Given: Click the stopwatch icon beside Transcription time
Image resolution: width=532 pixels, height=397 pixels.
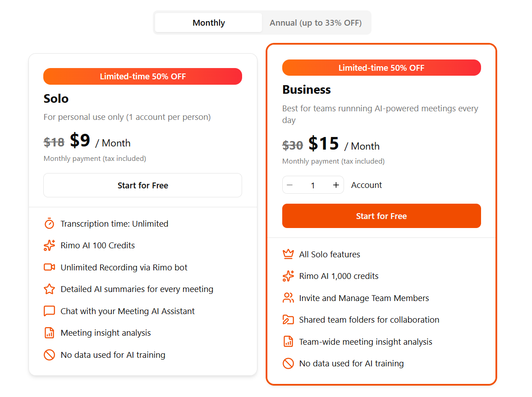Looking at the screenshot, I should point(49,224).
